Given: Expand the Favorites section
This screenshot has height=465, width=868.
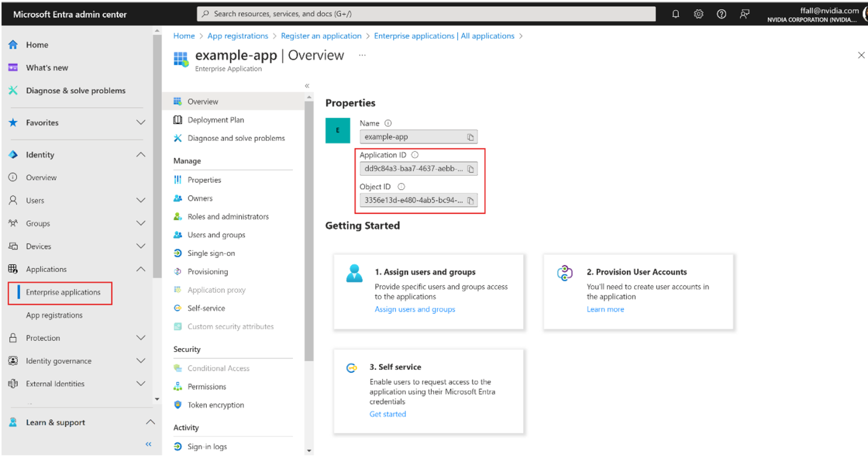Looking at the screenshot, I should click(x=140, y=123).
